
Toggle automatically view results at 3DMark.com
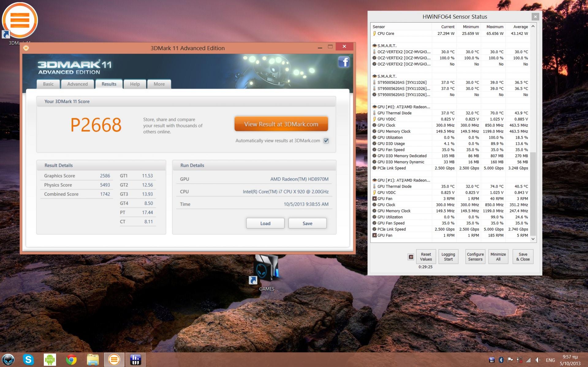tap(326, 141)
